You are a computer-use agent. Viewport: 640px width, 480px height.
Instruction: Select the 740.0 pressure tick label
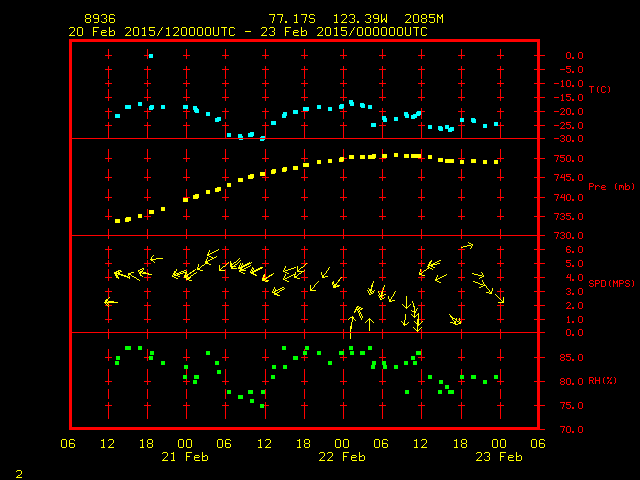pos(569,198)
